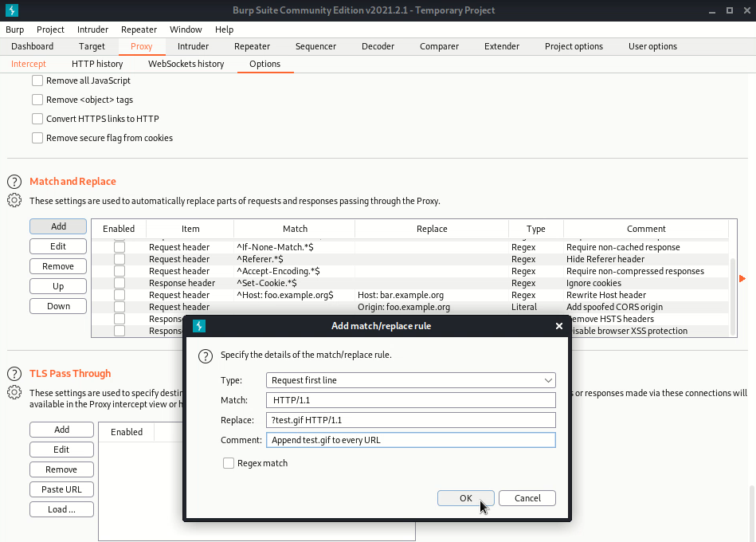This screenshot has height=542, width=756.
Task: Close the Add match/replace rule dialog
Action: click(x=558, y=326)
